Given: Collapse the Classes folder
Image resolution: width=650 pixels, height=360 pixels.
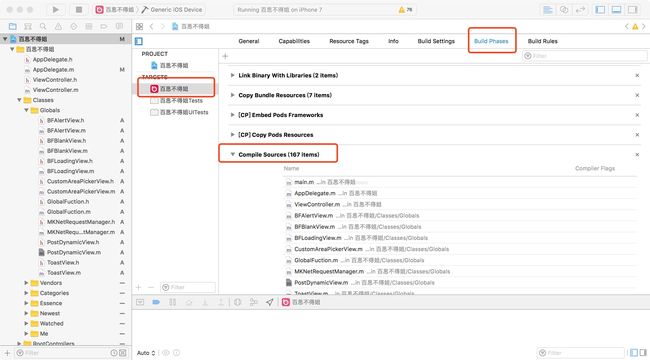Looking at the screenshot, I should 19,100.
